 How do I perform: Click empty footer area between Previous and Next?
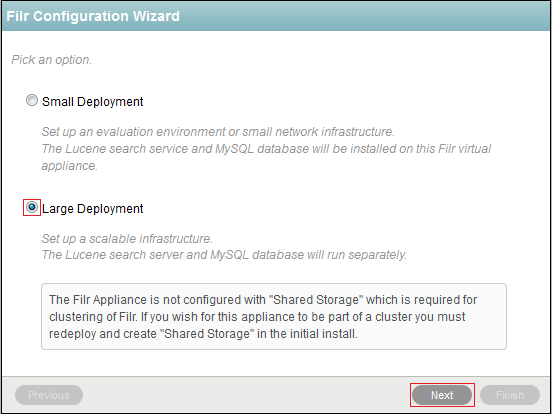[x=246, y=395]
